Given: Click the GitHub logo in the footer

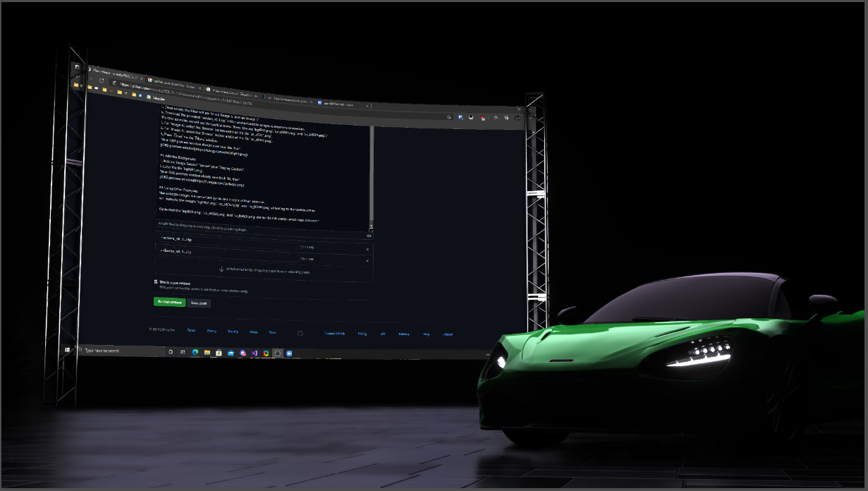Looking at the screenshot, I should [x=300, y=333].
